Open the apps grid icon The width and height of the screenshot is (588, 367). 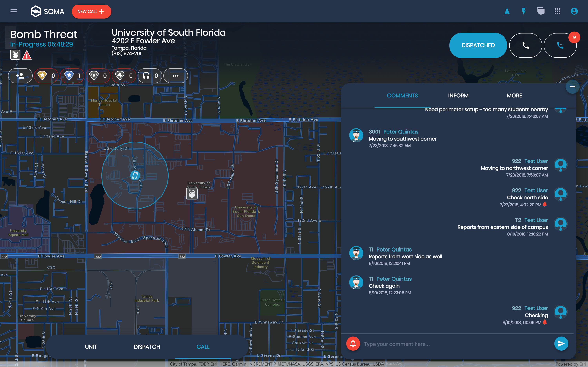coord(557,11)
